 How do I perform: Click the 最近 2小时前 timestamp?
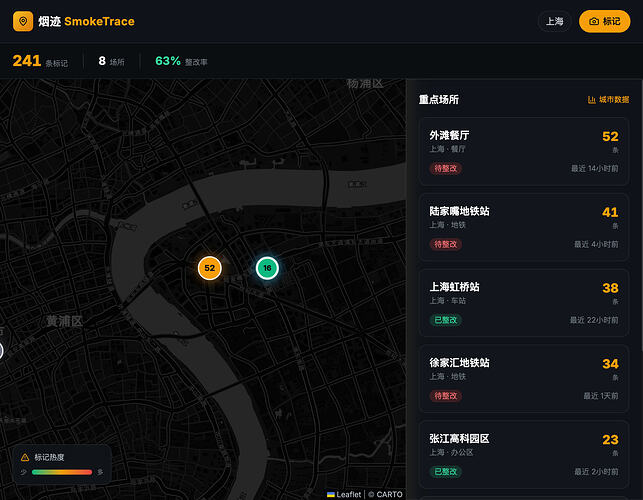coord(596,472)
